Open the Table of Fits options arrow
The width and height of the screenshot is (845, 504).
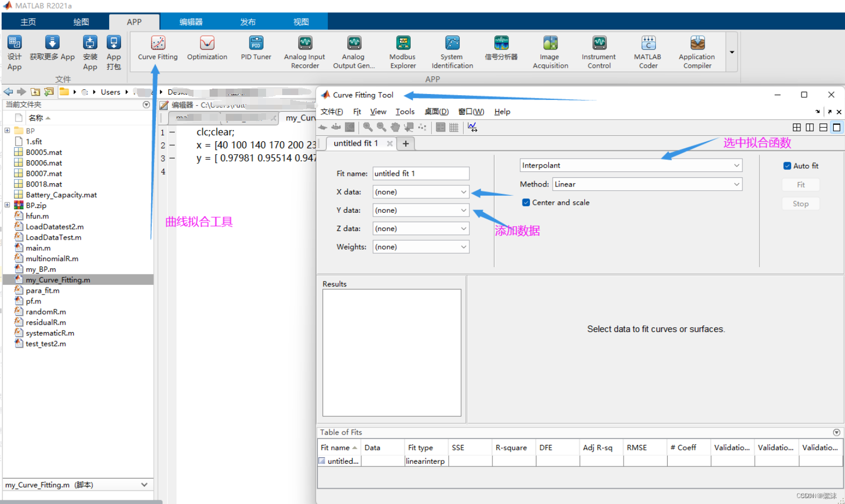tap(836, 433)
